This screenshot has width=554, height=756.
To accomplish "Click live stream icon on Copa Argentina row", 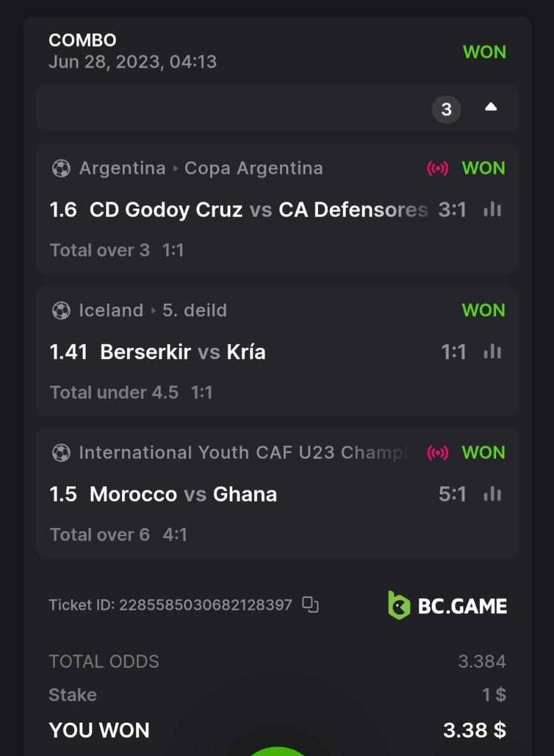I will (x=438, y=169).
